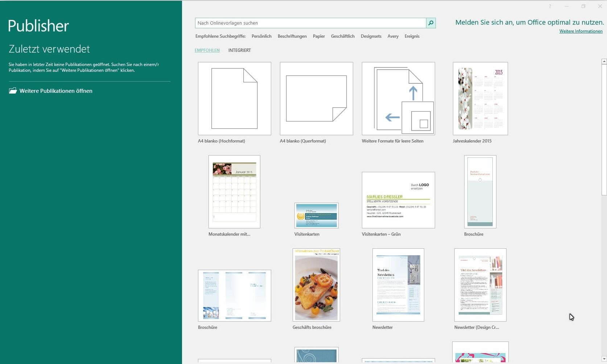Viewport: 607px width, 364px height.
Task: Choose the blue Newsletter template
Action: click(x=398, y=285)
